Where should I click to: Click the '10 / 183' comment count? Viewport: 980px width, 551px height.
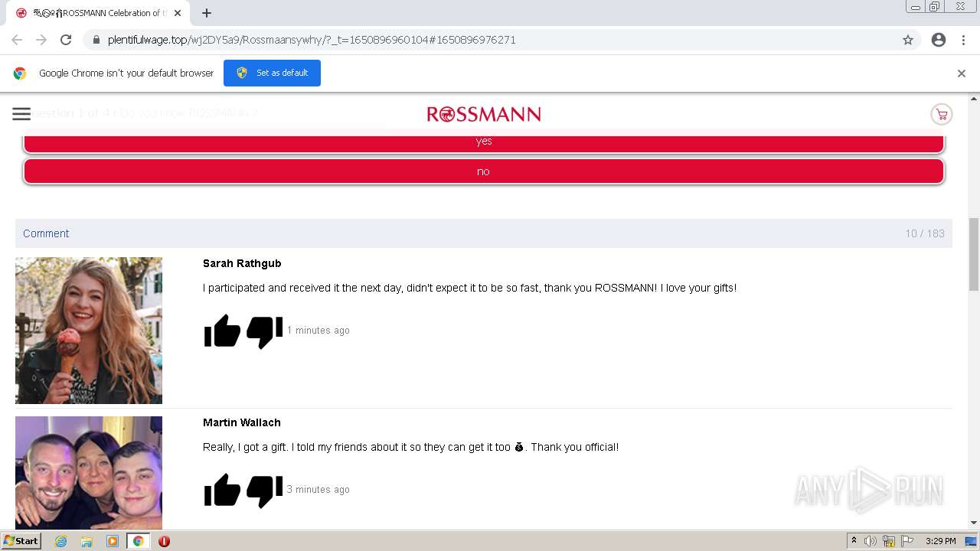925,233
